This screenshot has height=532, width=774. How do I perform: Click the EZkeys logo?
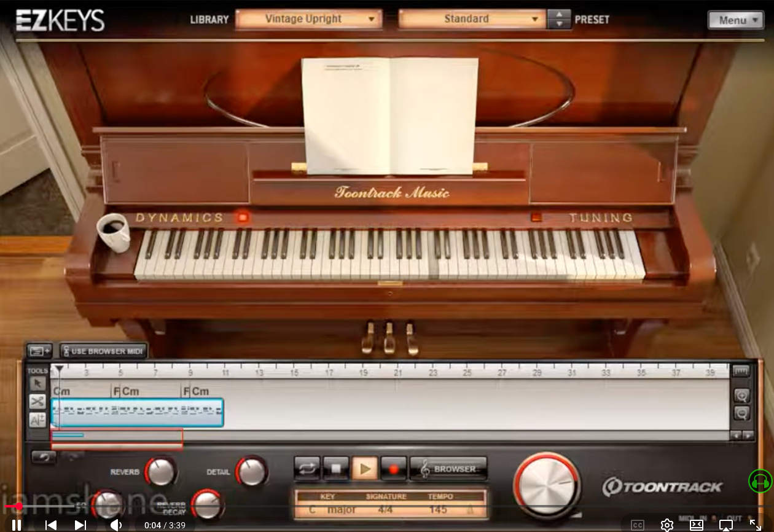(x=60, y=20)
